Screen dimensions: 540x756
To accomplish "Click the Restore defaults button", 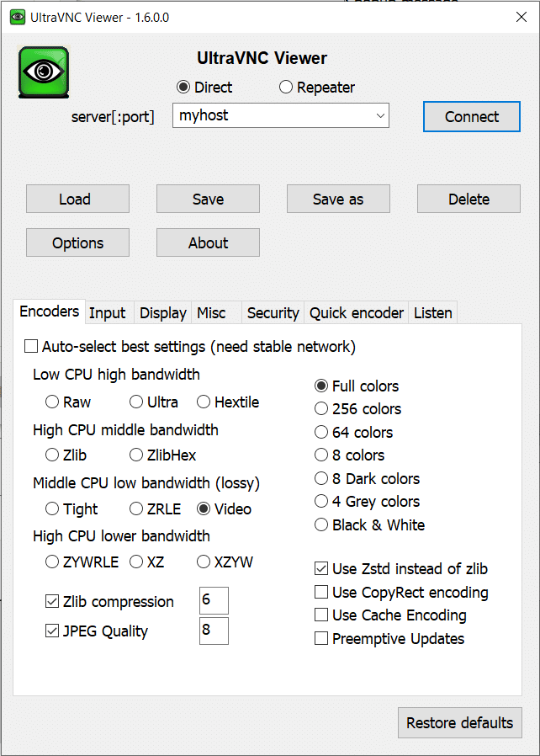I will click(459, 722).
